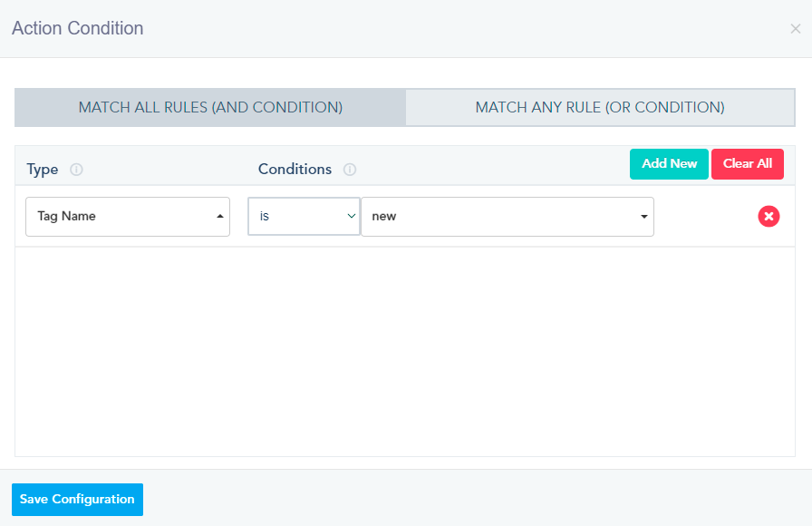Click the Type column header label
Screen dimensions: 812x526
click(x=43, y=170)
